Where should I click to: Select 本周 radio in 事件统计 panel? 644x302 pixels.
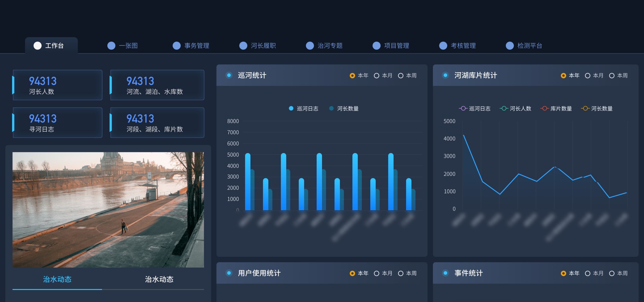point(611,273)
